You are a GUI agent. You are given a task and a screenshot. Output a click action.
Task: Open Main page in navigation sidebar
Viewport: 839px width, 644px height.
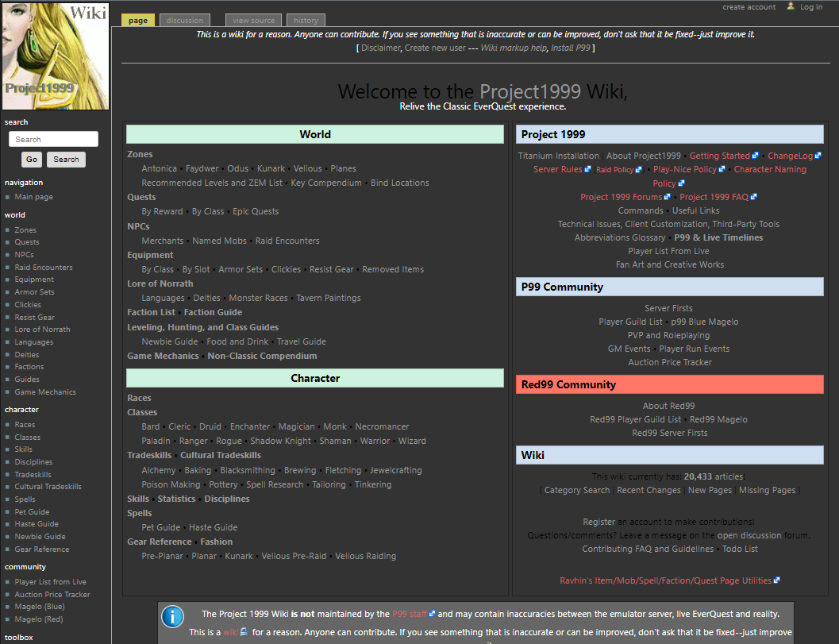33,197
